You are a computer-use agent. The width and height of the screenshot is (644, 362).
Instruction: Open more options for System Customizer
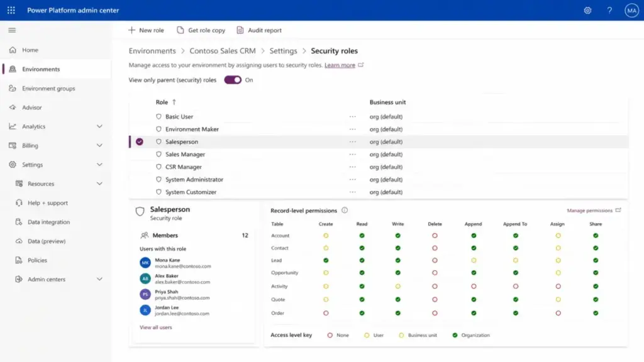coord(352,192)
